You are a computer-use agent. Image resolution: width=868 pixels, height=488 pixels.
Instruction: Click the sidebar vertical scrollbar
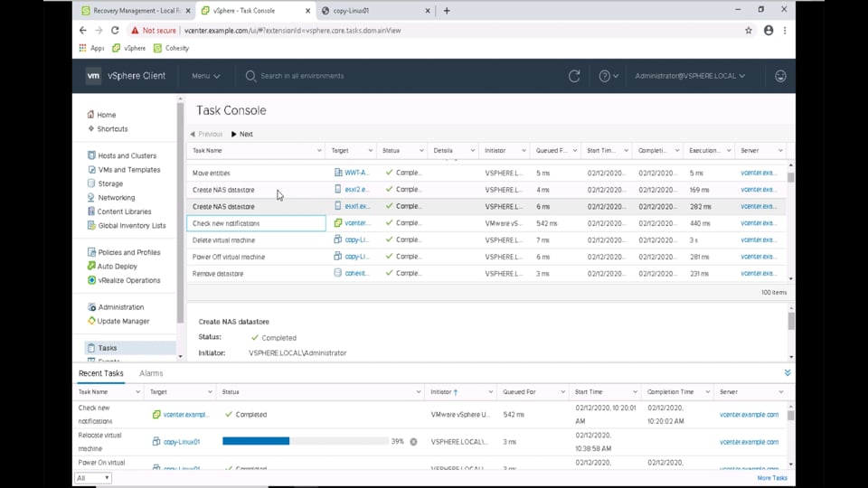(x=180, y=213)
